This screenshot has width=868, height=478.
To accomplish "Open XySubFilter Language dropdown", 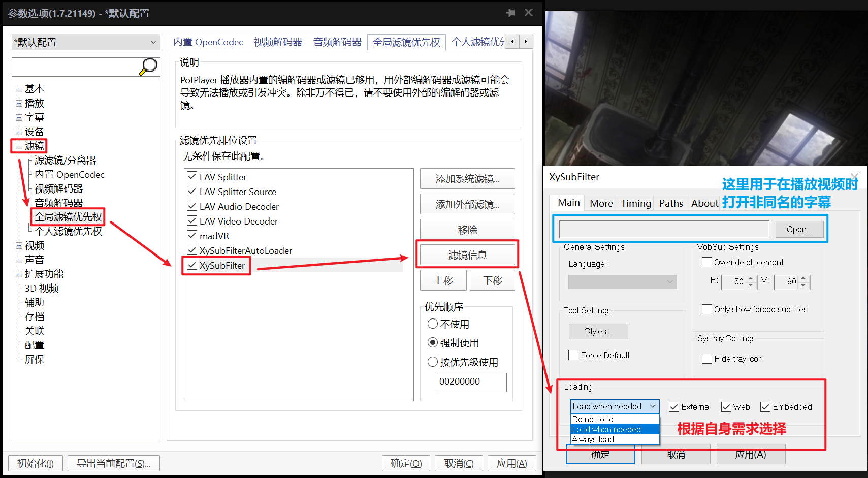I will [623, 282].
